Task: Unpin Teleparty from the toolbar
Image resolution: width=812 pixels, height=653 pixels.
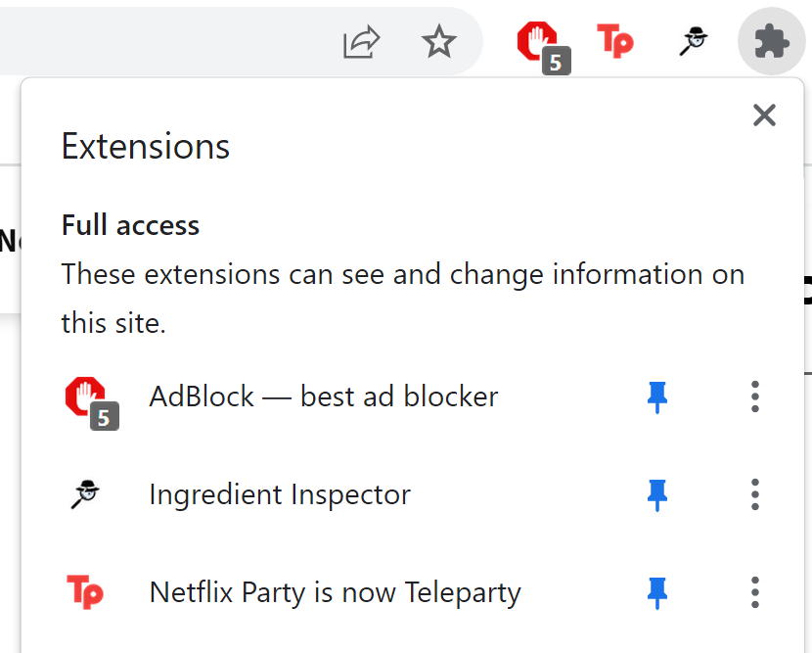Action: click(657, 592)
